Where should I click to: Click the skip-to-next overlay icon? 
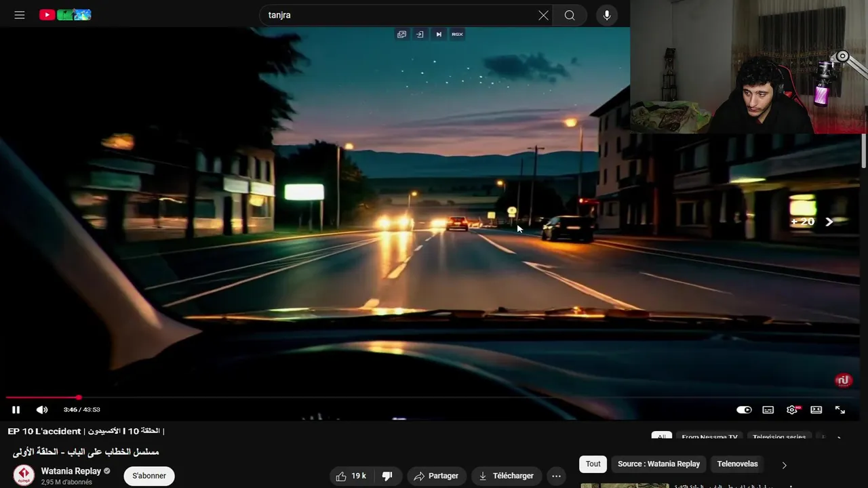[439, 34]
